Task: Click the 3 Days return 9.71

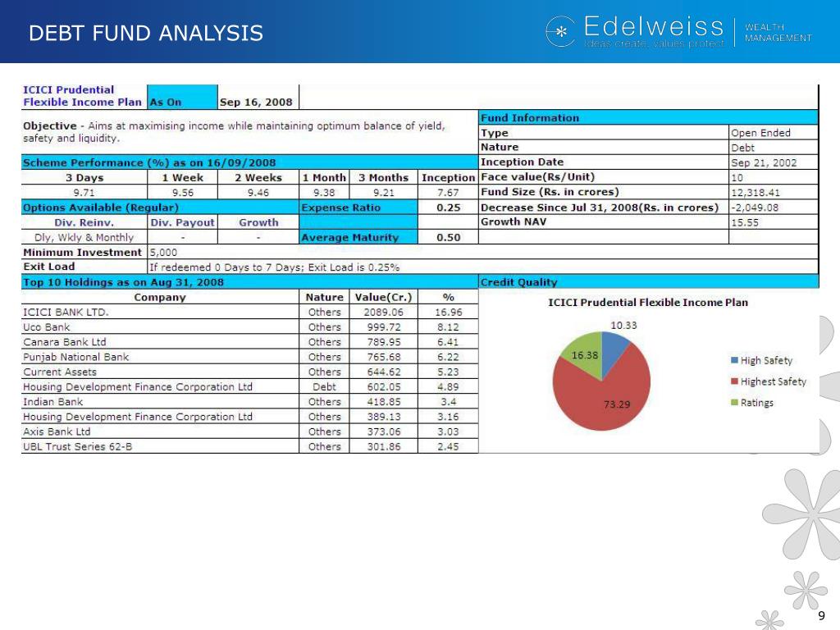Action: click(84, 193)
